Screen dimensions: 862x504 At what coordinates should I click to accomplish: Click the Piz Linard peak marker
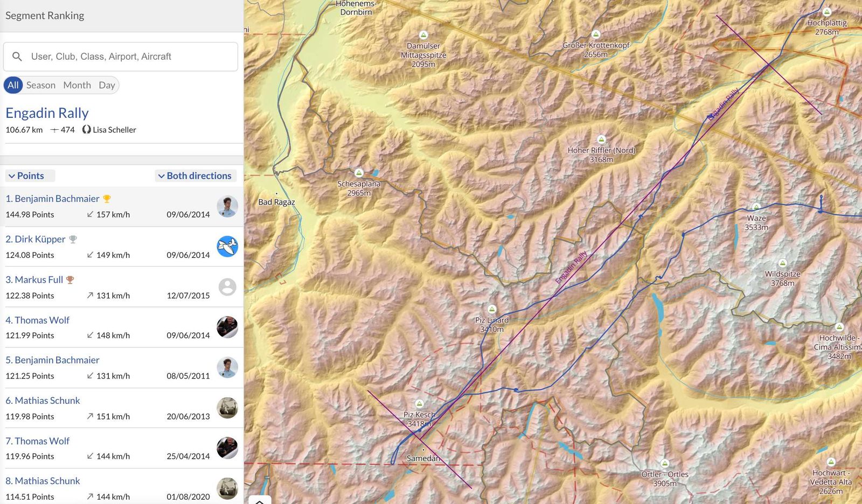[x=491, y=309]
